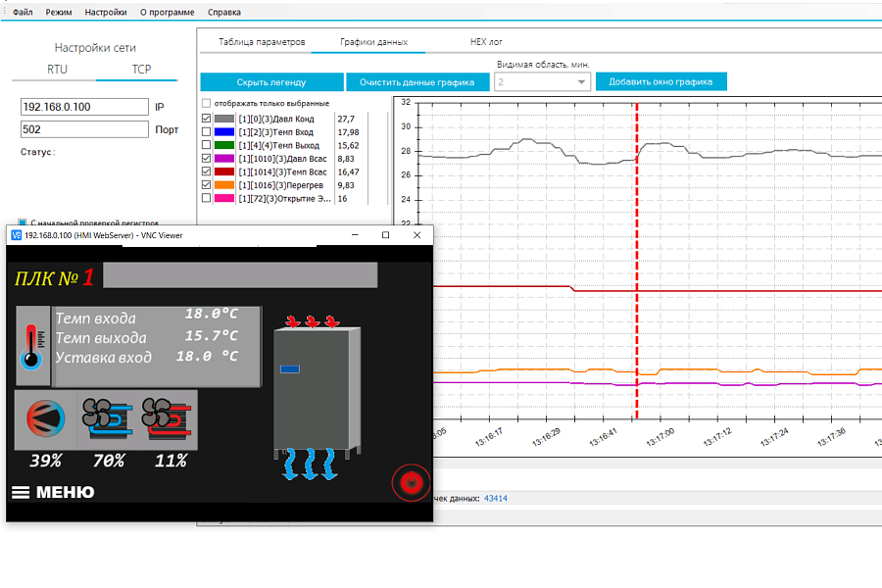Click the Перегрев value 9,83
The height and width of the screenshot is (588, 882).
pos(346,185)
